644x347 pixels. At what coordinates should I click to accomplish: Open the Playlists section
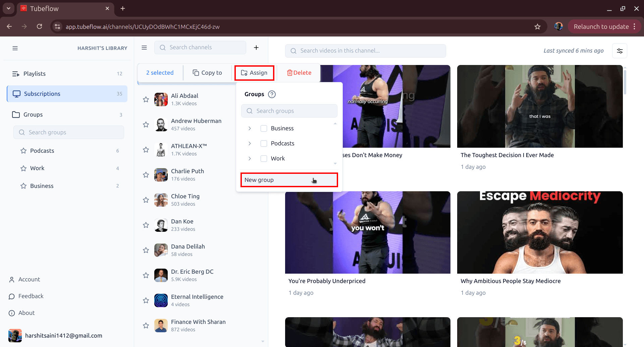pyautogui.click(x=35, y=73)
